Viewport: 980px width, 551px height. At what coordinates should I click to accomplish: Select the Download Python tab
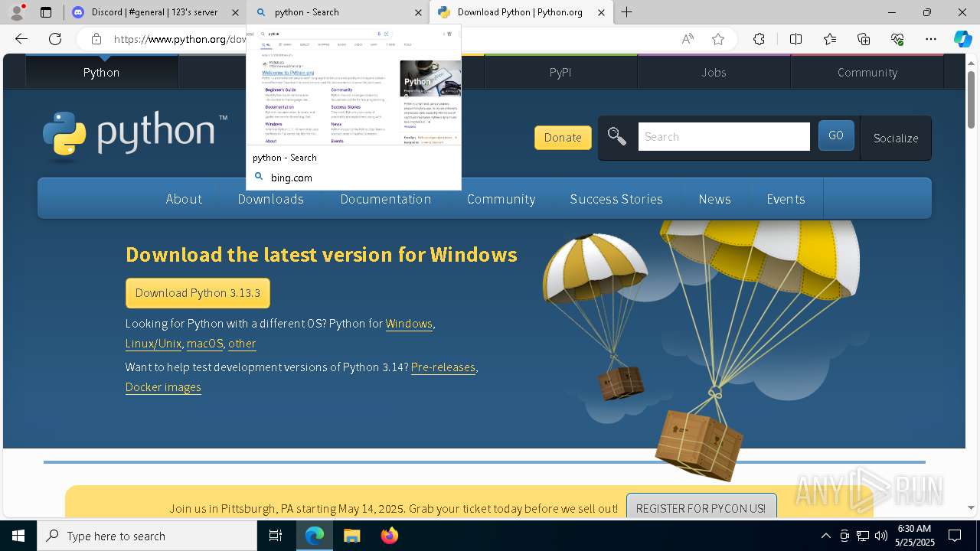521,12
